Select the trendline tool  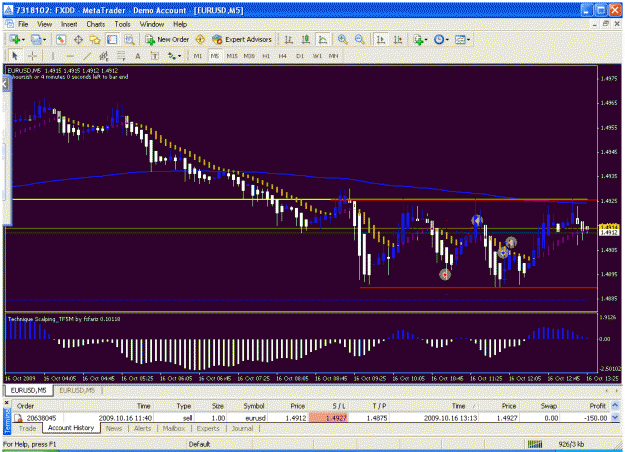tap(87, 56)
